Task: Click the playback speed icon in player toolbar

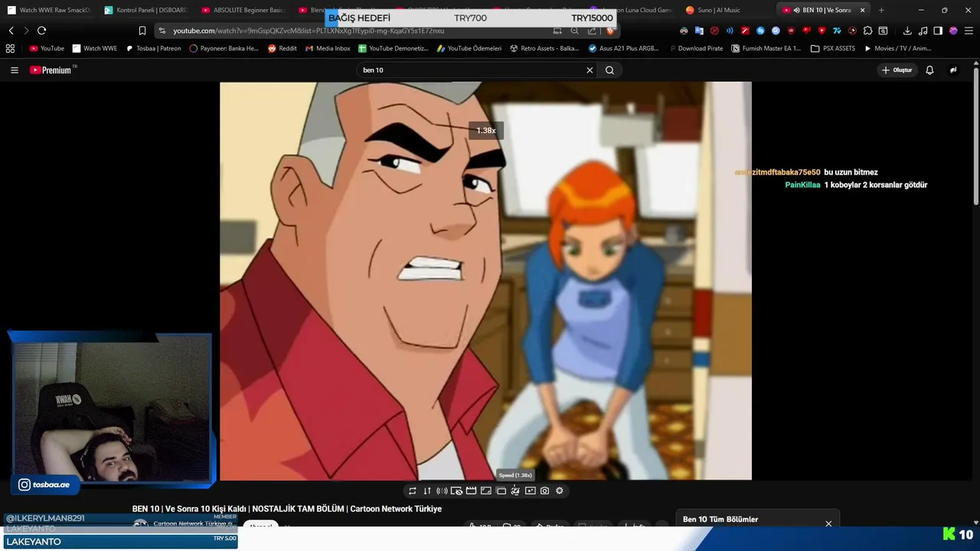Action: 515,491
